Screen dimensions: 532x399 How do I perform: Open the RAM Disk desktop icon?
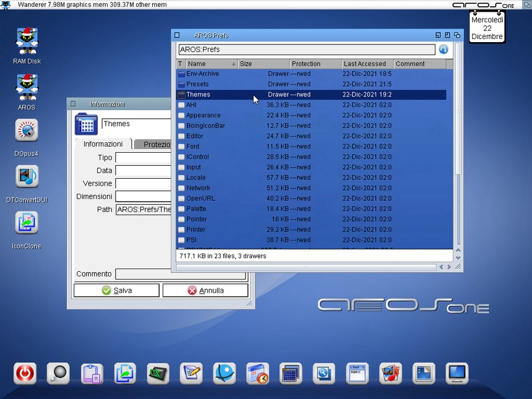click(x=26, y=41)
